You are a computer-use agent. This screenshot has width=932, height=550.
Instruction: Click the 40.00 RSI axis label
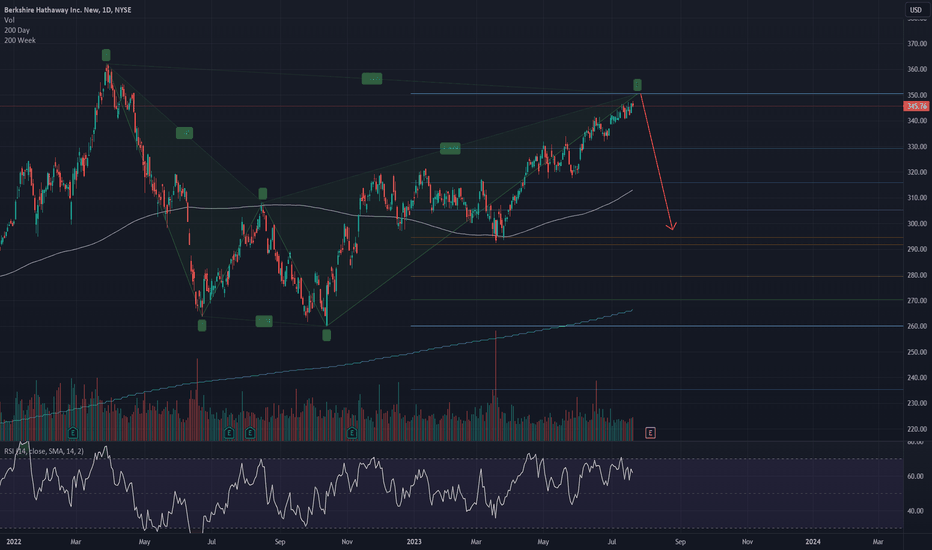(915, 511)
